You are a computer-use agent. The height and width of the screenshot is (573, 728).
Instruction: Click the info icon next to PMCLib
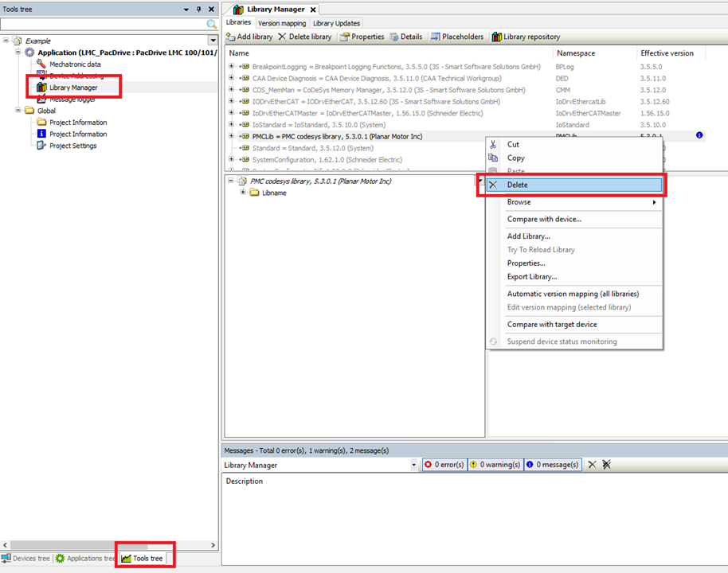click(699, 135)
